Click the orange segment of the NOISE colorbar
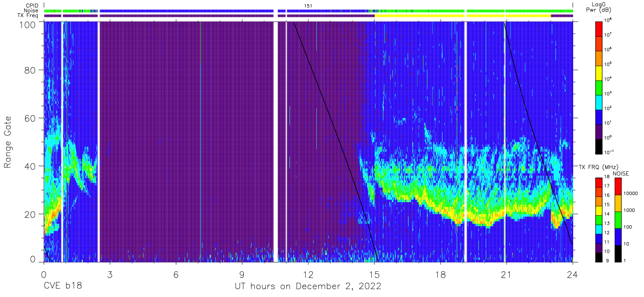 tap(618, 203)
